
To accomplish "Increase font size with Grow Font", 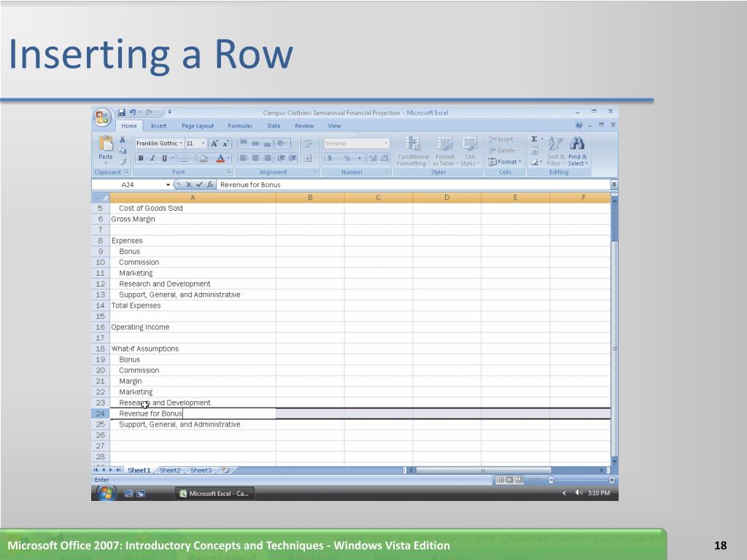I will [x=214, y=144].
